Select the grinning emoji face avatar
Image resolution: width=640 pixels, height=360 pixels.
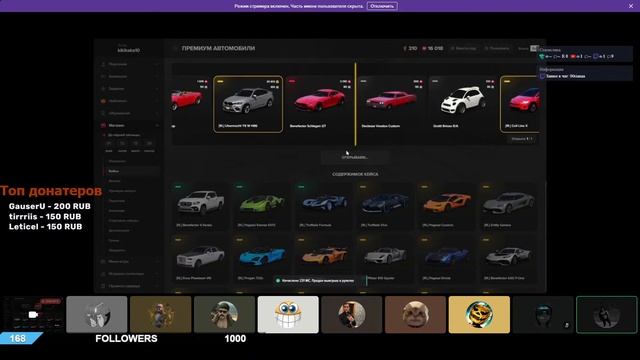click(288, 314)
